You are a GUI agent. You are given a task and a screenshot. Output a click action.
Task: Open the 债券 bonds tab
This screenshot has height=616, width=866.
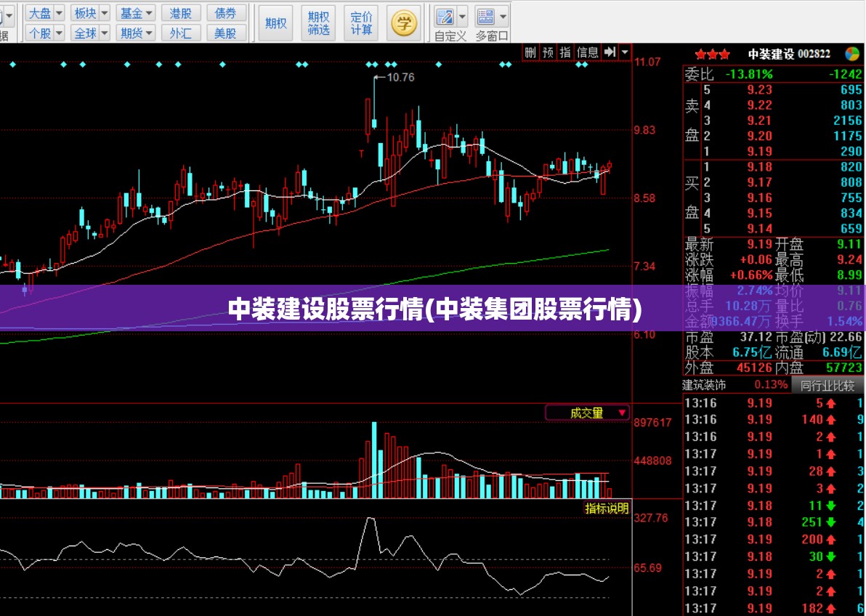225,12
